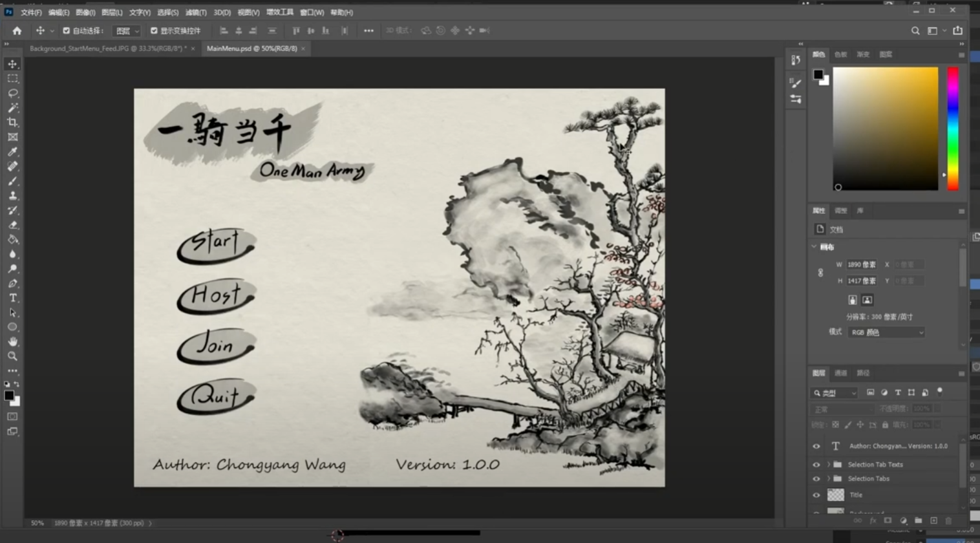Select the Healing Brush tool

(12, 166)
